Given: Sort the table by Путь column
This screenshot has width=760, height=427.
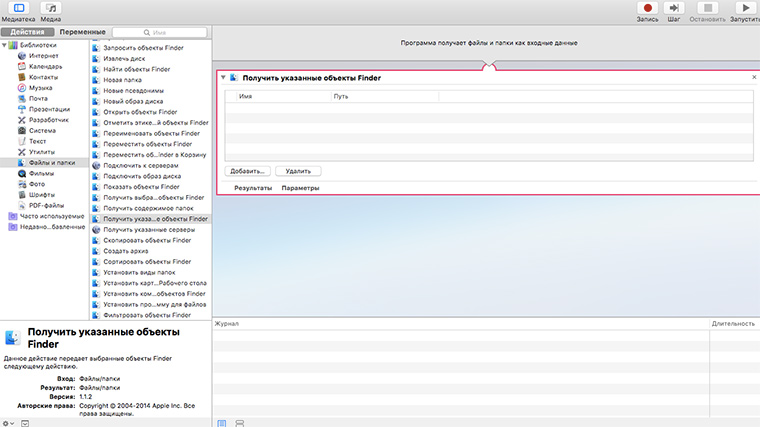Looking at the screenshot, I should click(385, 96).
